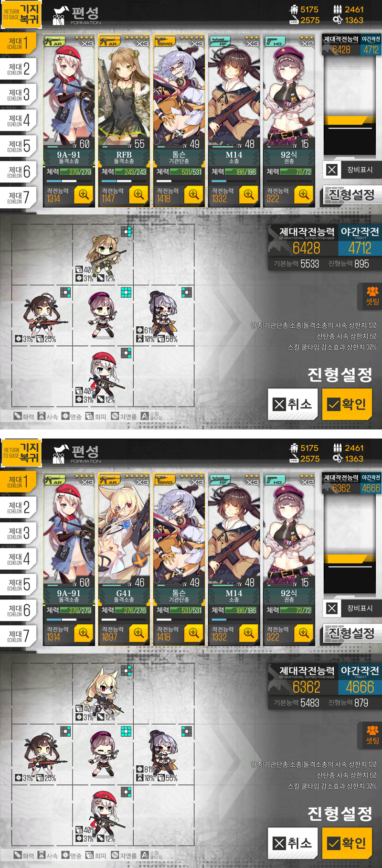Open details magnifier under RFB's 1147 combat power

click(x=138, y=194)
